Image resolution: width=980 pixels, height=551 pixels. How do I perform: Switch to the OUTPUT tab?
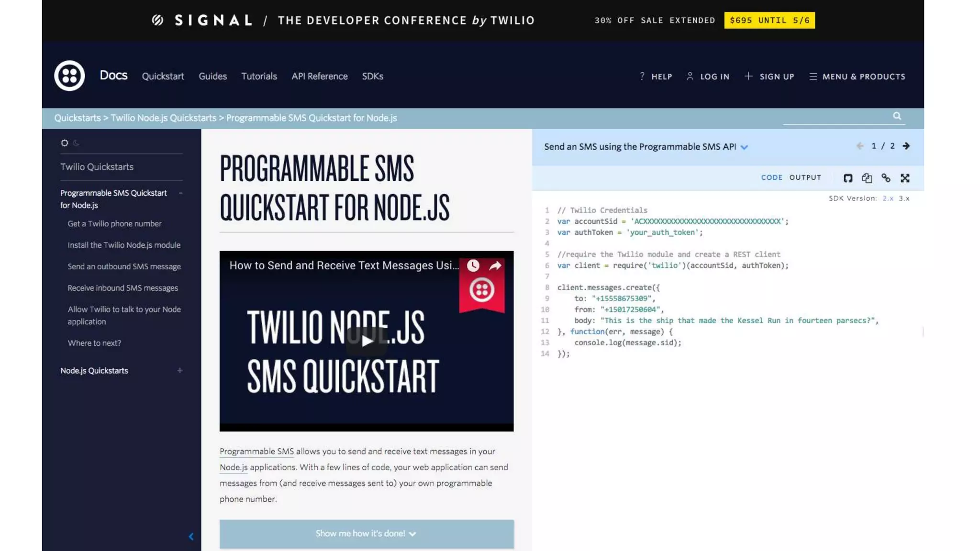pyautogui.click(x=805, y=177)
